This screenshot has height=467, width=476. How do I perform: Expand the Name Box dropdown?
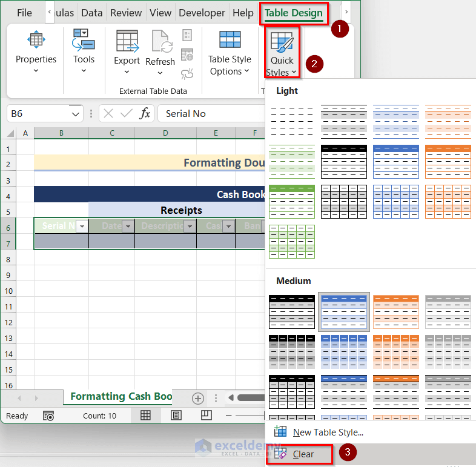75,114
